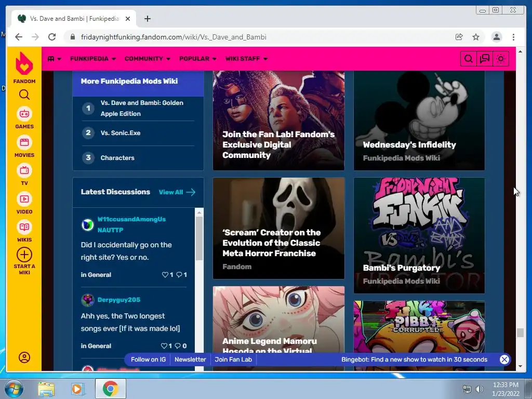Open the Anime Legend Mamoru Hosoda article card
The height and width of the screenshot is (399, 532).
pos(278,320)
